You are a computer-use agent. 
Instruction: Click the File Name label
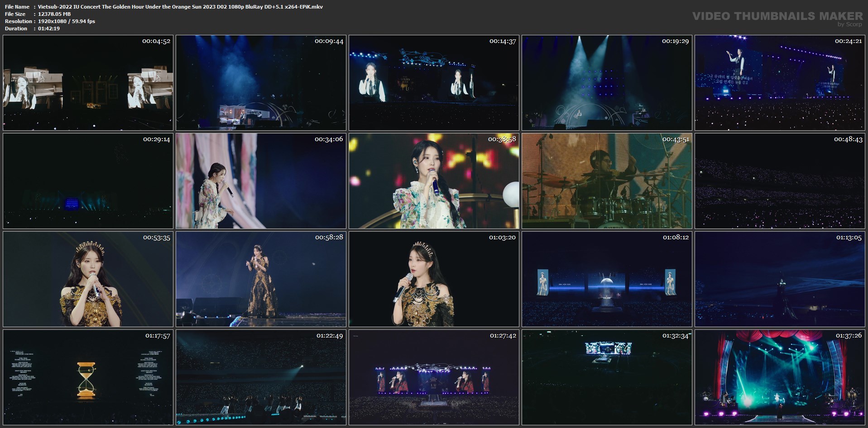(17, 7)
